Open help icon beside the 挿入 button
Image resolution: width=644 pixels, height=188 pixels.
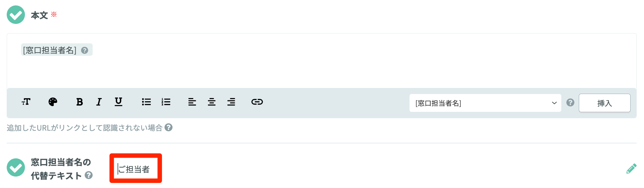click(x=570, y=103)
